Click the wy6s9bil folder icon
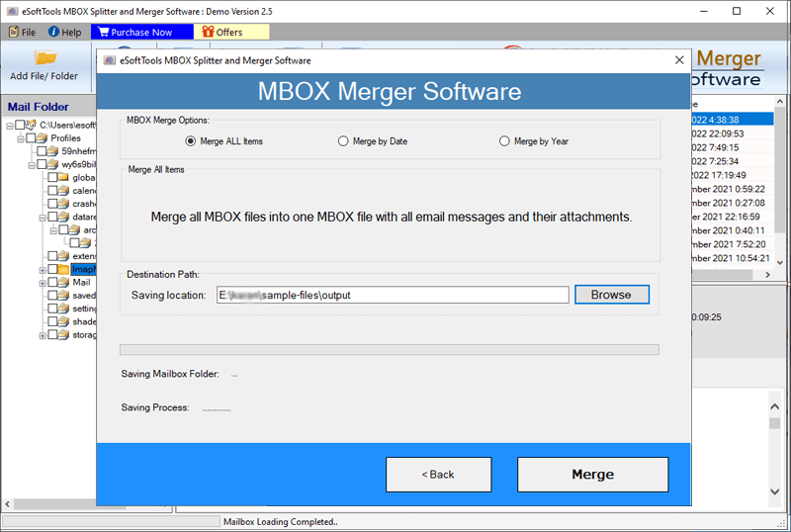Image resolution: width=791 pixels, height=532 pixels. [x=52, y=164]
